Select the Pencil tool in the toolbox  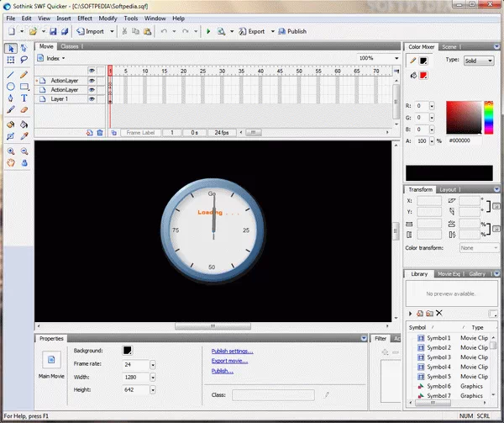tap(24, 75)
